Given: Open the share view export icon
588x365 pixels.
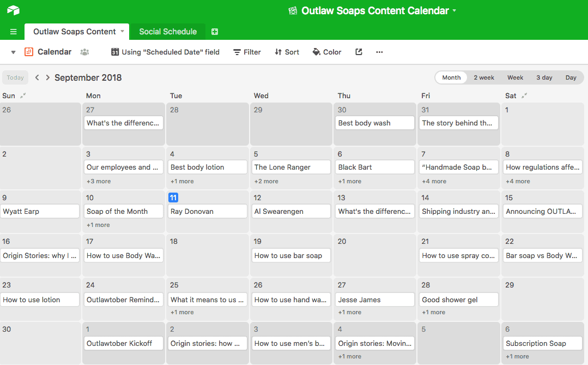Looking at the screenshot, I should [359, 52].
